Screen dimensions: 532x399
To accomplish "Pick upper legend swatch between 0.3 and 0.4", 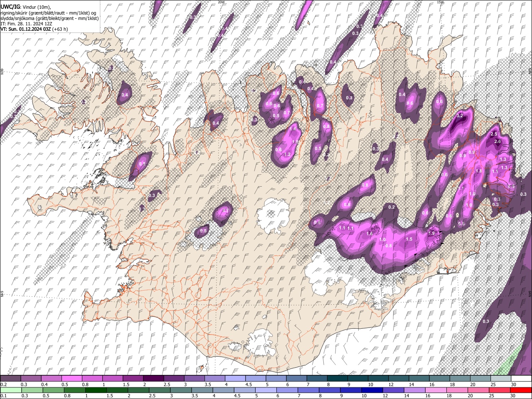I will (x=30, y=379).
